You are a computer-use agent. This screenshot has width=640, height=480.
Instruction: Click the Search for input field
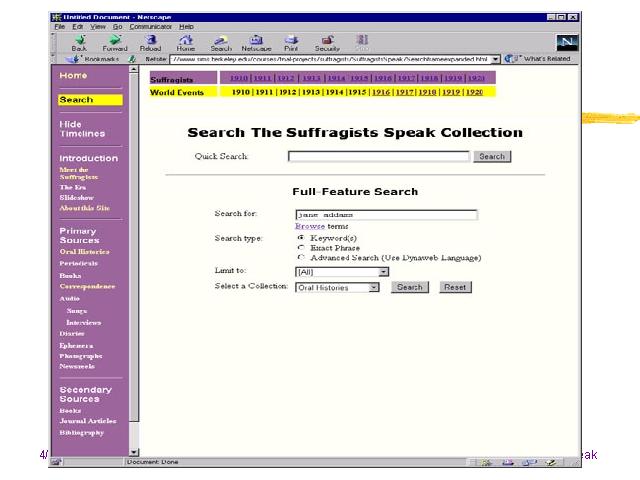[386, 215]
